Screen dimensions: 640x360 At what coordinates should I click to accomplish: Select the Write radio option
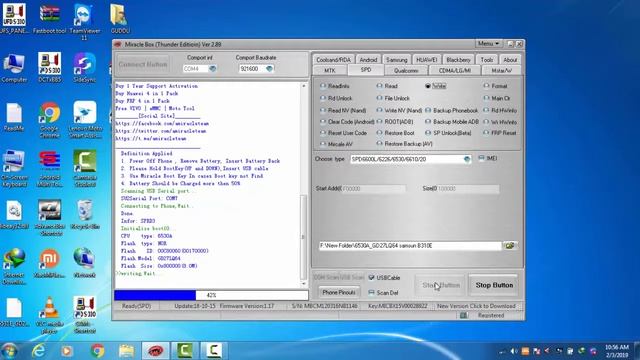pyautogui.click(x=436, y=86)
